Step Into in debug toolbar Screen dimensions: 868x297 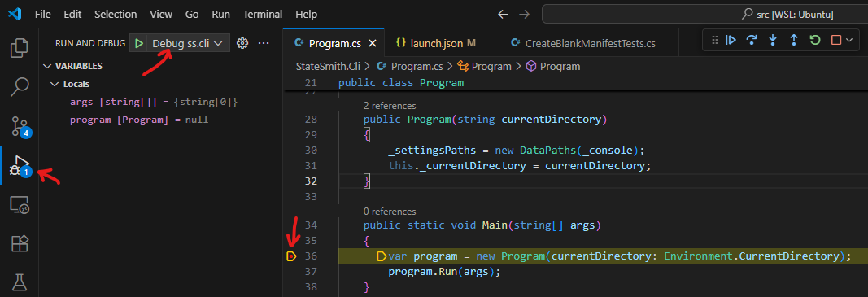pyautogui.click(x=773, y=40)
